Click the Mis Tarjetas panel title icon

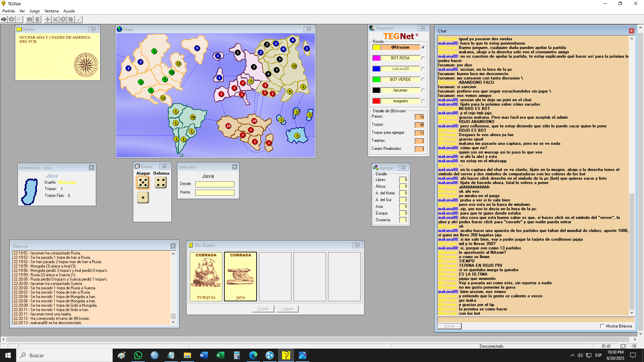pyautogui.click(x=191, y=245)
